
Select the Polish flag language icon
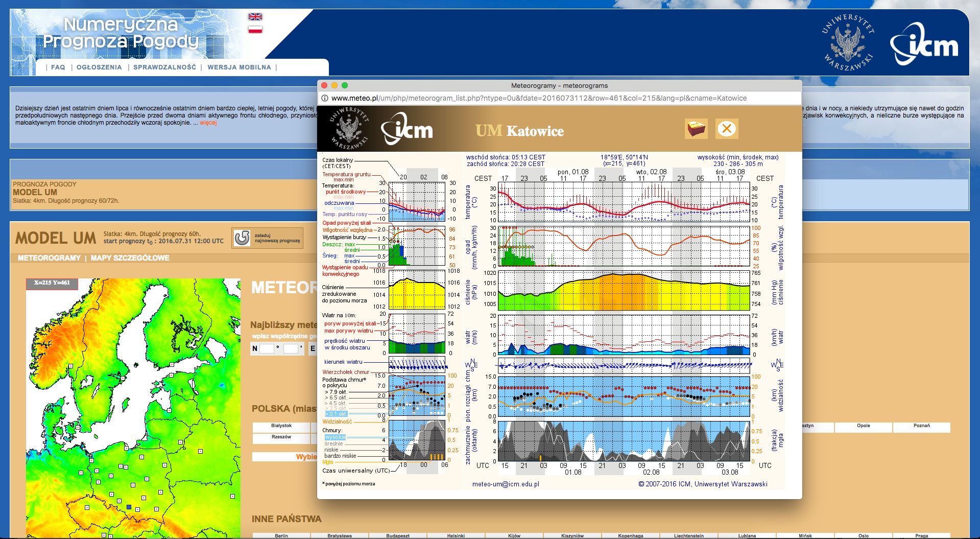coord(255,29)
